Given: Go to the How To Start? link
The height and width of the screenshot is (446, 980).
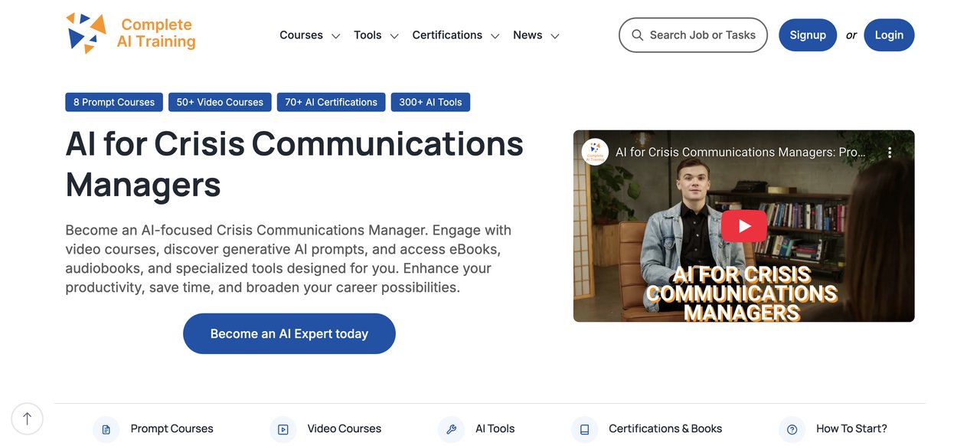Looking at the screenshot, I should point(851,429).
